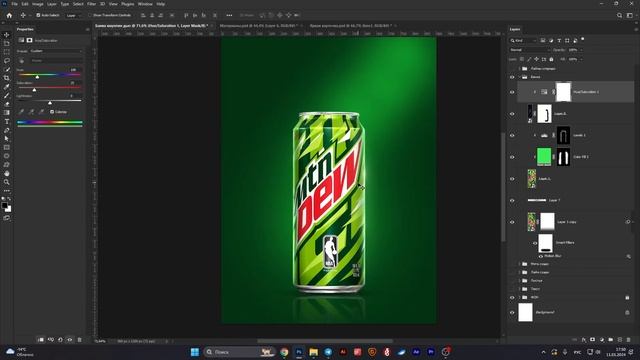Select the Eyedropper tool
This screenshot has width=640, height=360.
coord(7,87)
